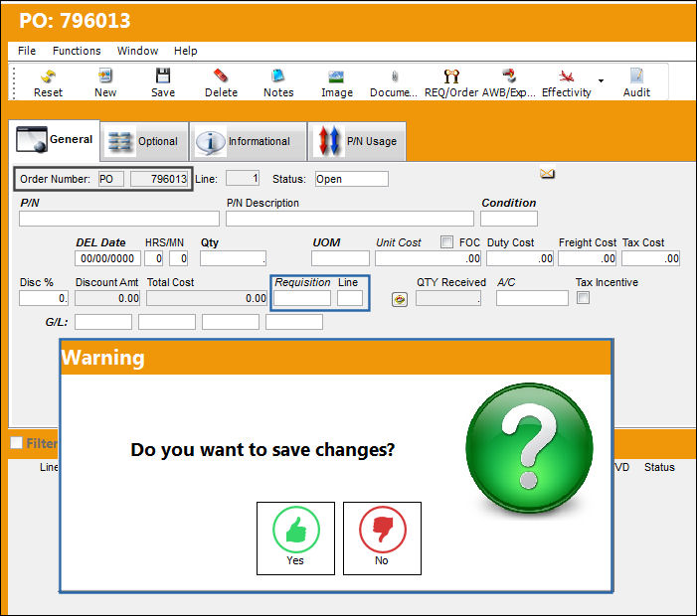Enable the Tax Incentive checkbox

click(583, 297)
